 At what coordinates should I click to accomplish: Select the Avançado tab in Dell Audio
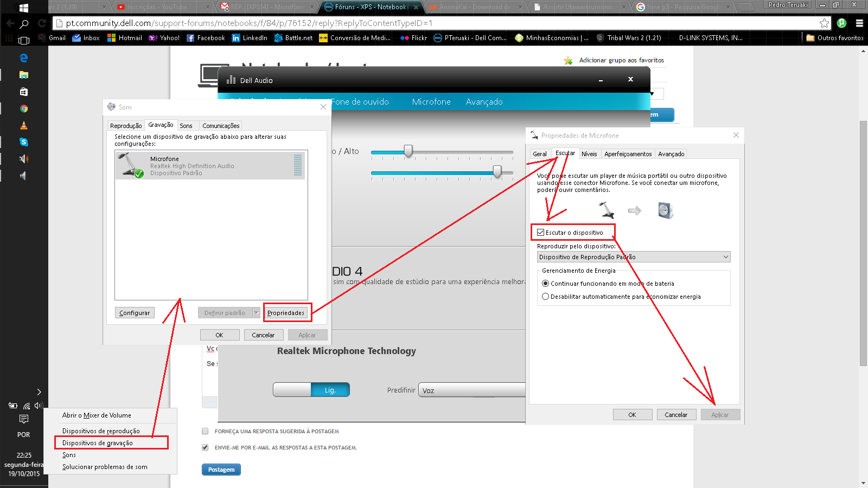484,102
